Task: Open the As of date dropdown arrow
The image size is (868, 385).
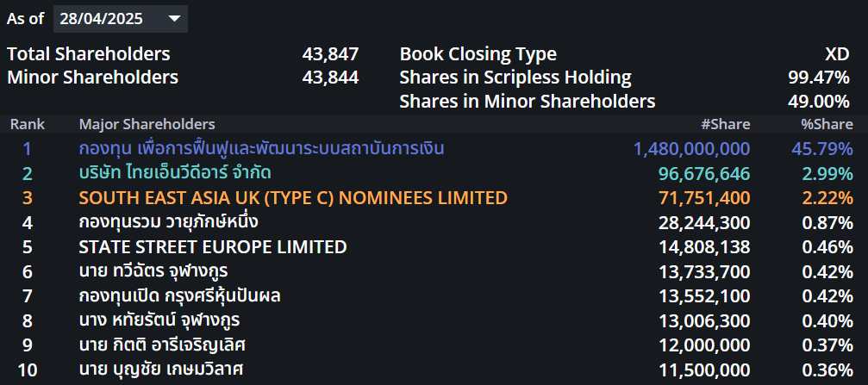Action: point(174,19)
